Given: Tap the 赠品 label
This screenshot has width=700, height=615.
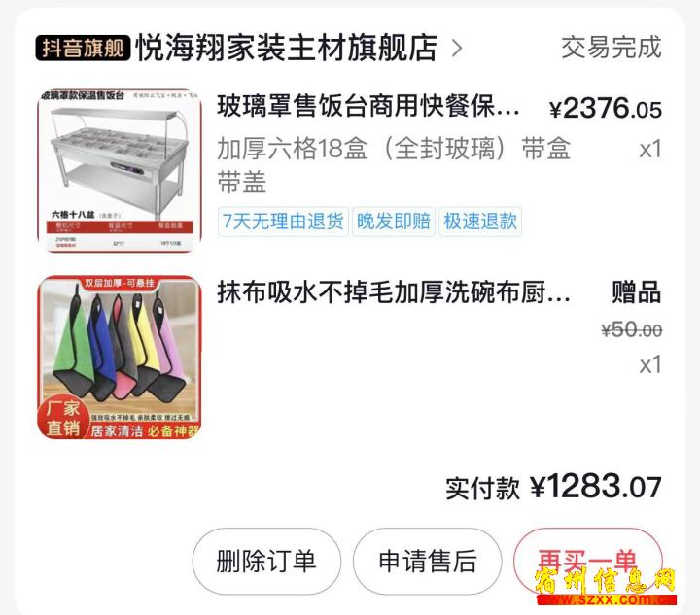Looking at the screenshot, I should pos(636,292).
